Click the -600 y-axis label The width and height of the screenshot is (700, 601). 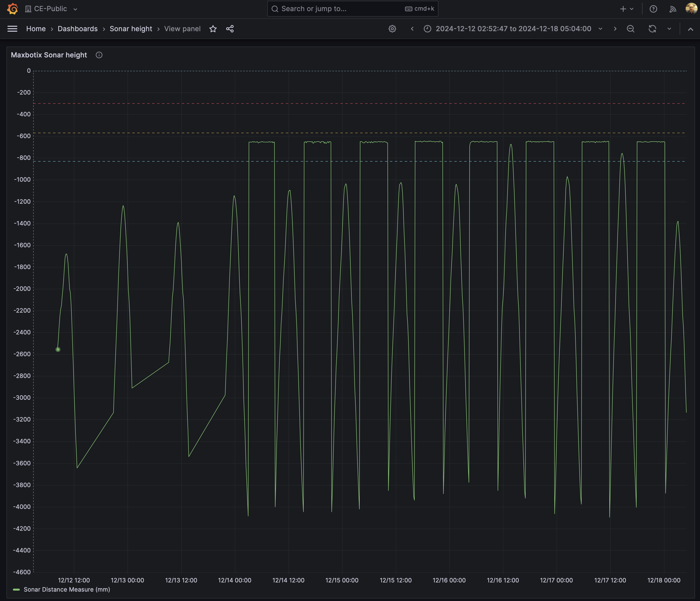click(x=24, y=136)
